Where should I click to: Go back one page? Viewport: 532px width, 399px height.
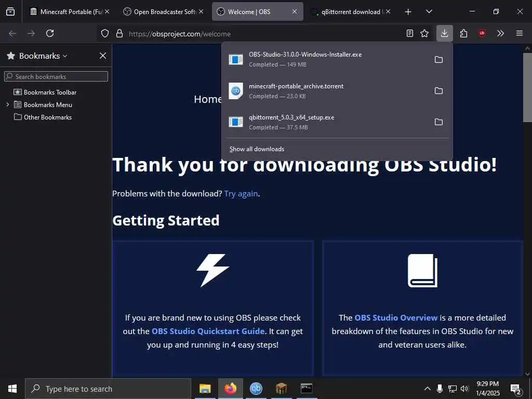(x=12, y=33)
